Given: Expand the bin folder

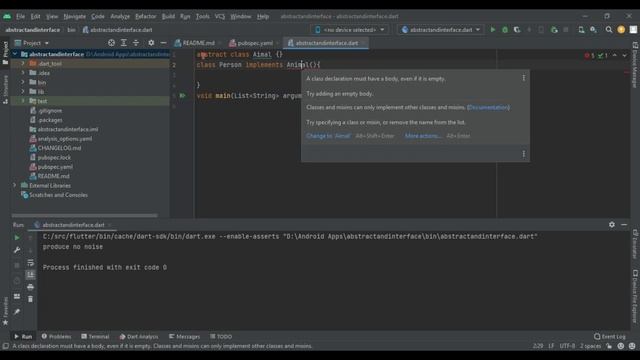Looking at the screenshot, I should click(23, 82).
